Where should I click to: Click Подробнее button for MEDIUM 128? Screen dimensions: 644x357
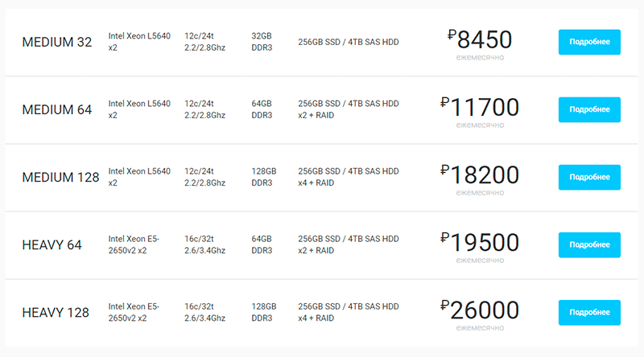589,177
